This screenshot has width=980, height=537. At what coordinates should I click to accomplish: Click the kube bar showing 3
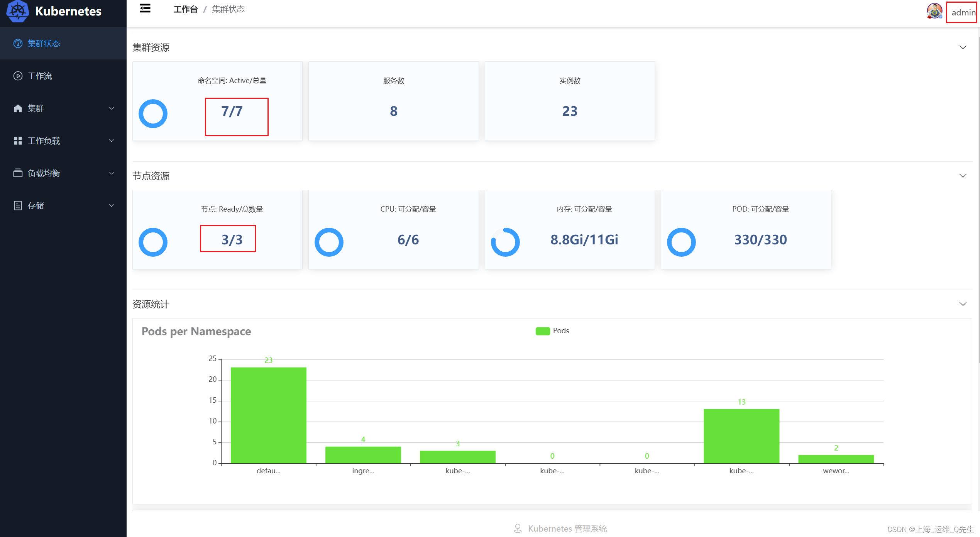[458, 457]
